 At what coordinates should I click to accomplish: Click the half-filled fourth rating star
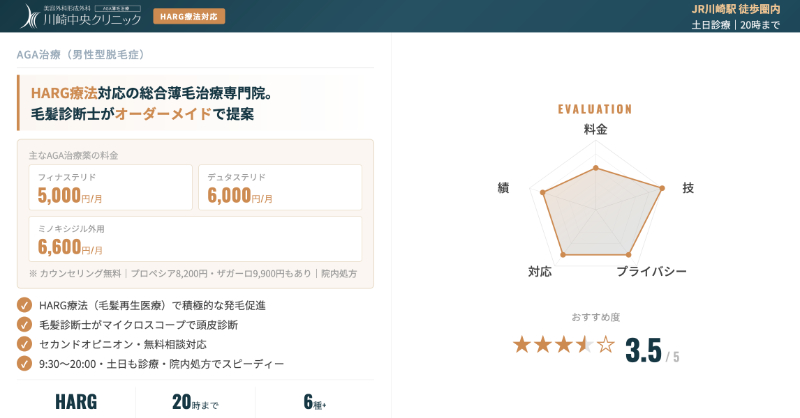[585, 345]
